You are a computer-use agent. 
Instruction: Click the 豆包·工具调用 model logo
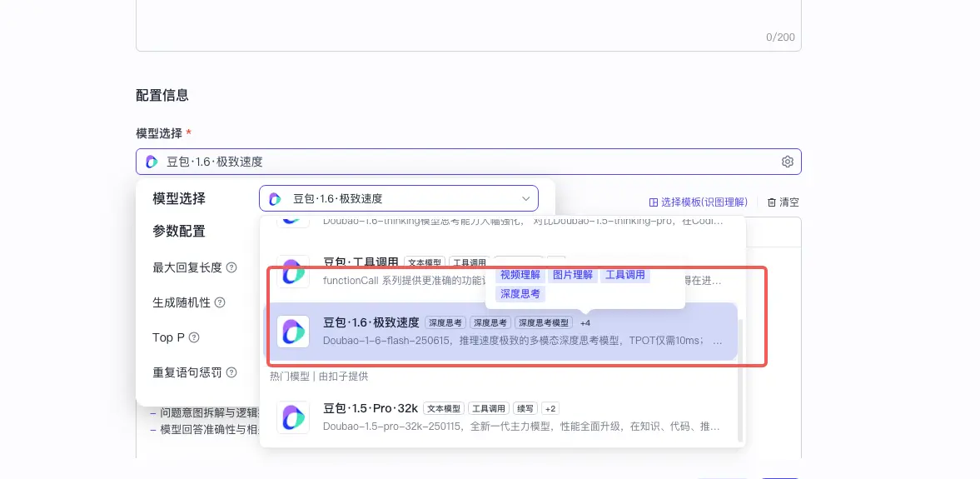click(x=293, y=272)
